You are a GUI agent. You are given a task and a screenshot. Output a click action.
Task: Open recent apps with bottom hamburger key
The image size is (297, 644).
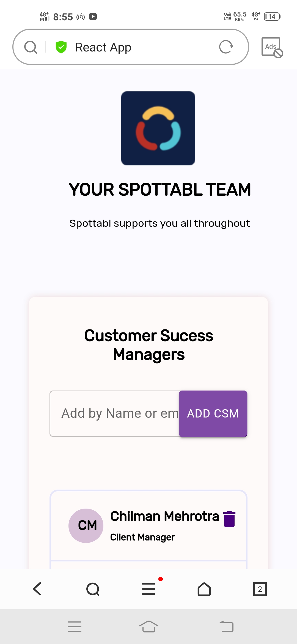tap(74, 626)
